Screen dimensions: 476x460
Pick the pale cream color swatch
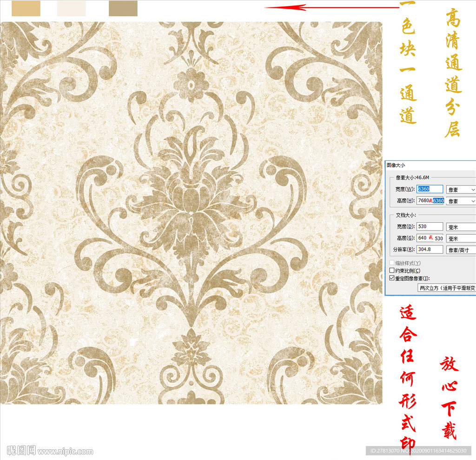point(71,8)
